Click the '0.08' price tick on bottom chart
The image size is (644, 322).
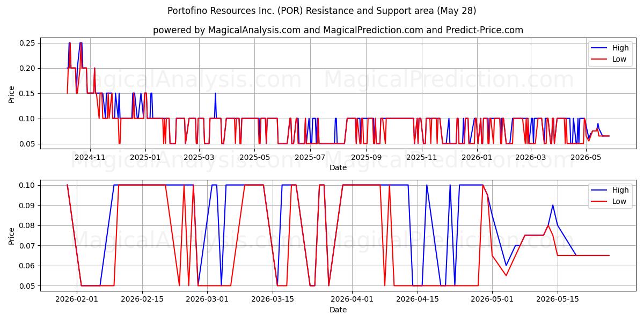coord(27,225)
